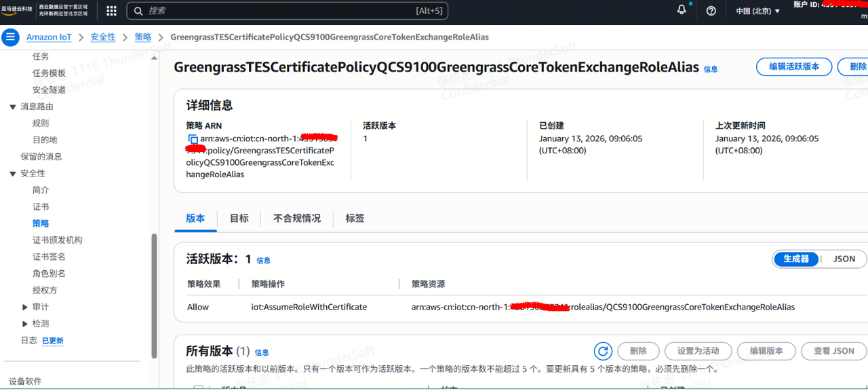The image size is (868, 391).
Task: Click the search magnifier icon in top bar
Action: [x=138, y=10]
